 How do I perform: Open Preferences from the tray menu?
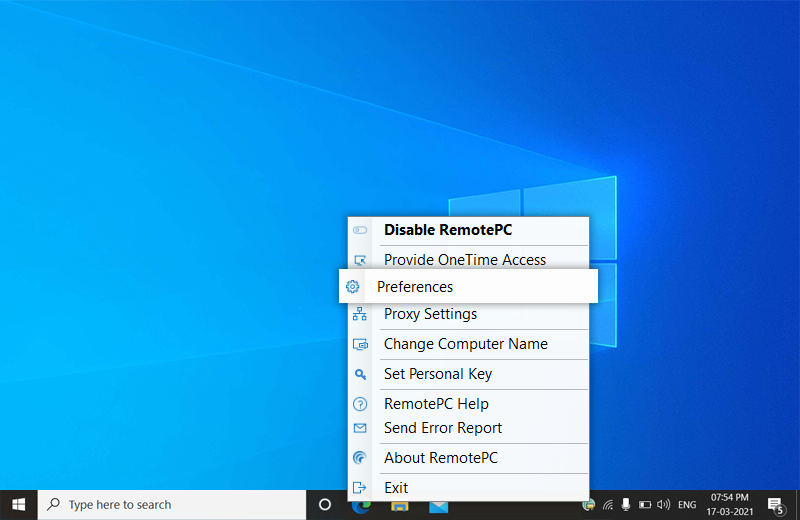(415, 287)
